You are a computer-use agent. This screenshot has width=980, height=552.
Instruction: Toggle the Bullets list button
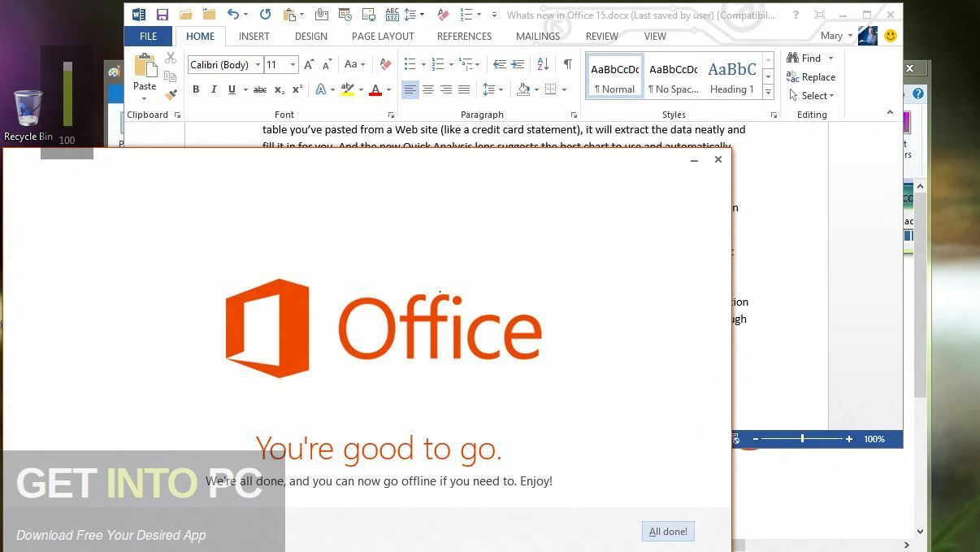(410, 64)
